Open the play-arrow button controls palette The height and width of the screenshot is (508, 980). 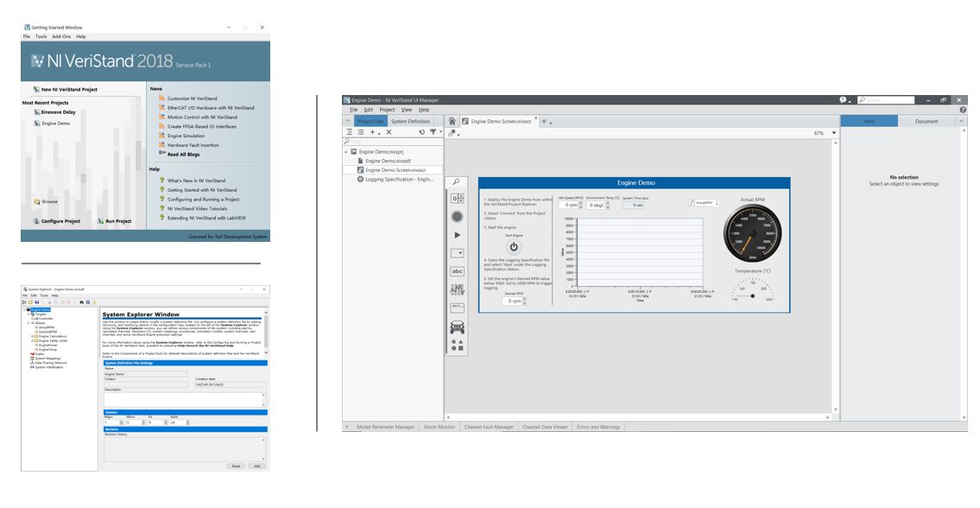pos(457,235)
